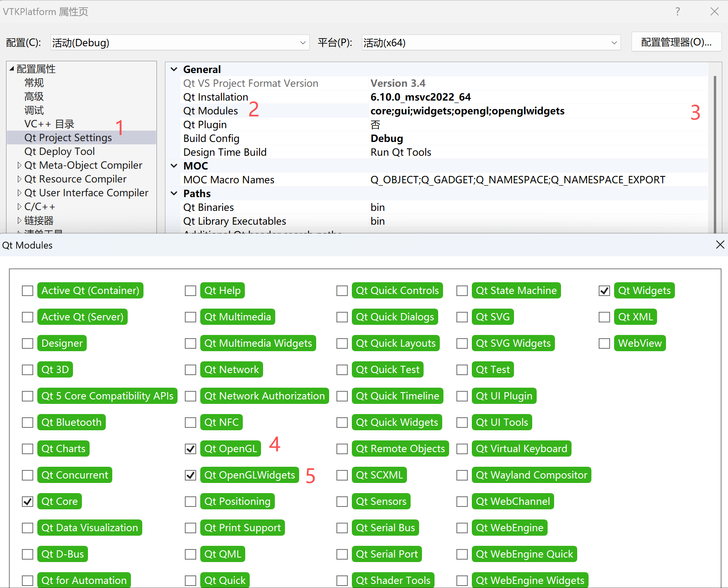Check the Qt Help checkbox
The image size is (728, 588).
[191, 291]
